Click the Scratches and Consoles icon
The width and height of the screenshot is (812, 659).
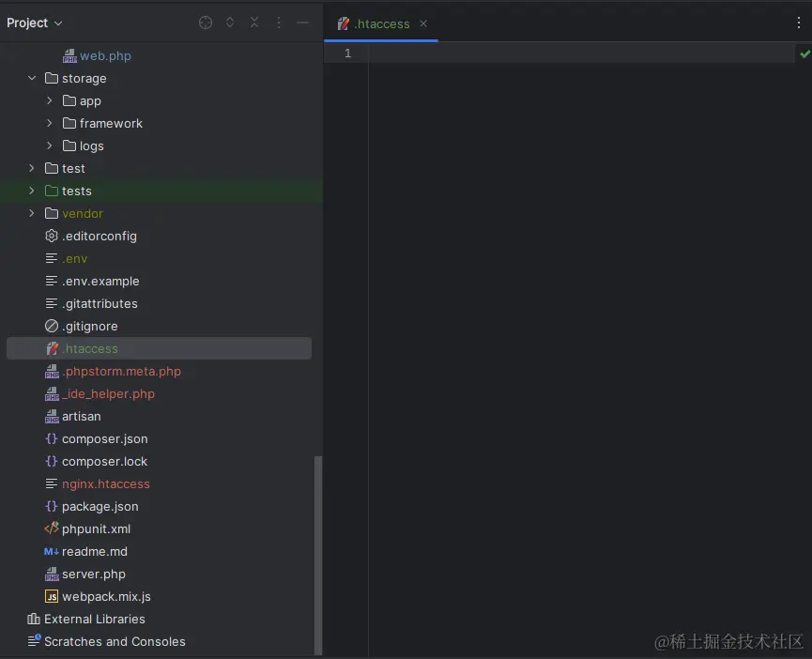pyautogui.click(x=34, y=641)
